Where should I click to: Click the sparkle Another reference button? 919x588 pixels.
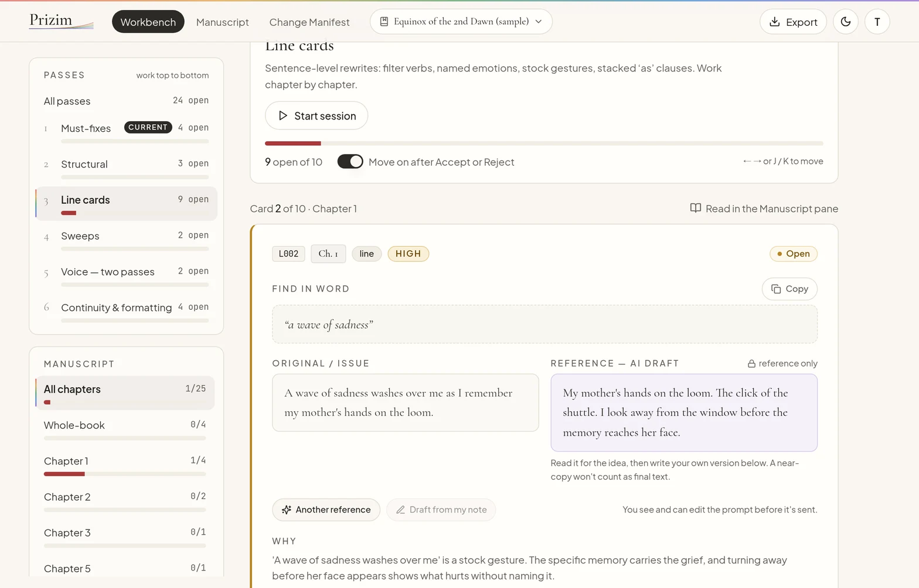(x=326, y=510)
